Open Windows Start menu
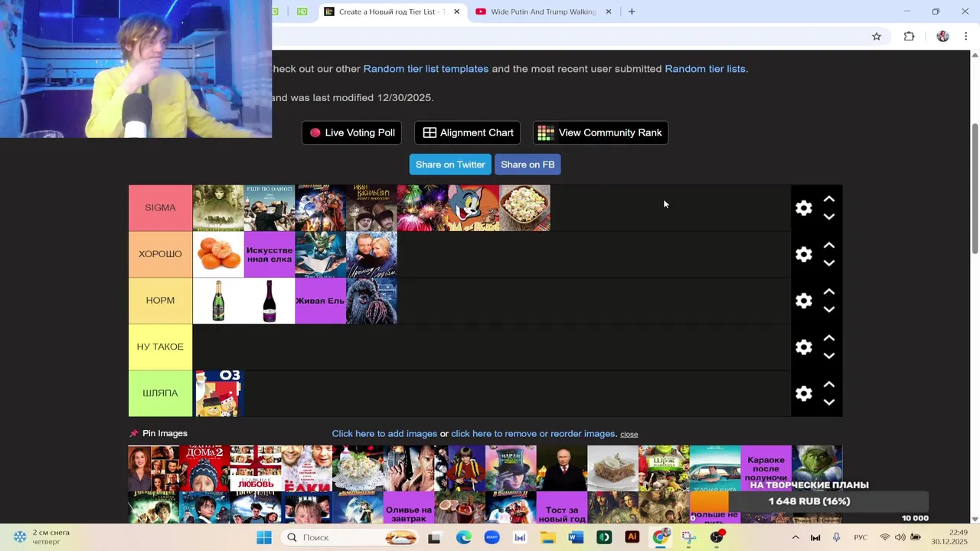Viewport: 980px width, 551px height. [x=264, y=537]
